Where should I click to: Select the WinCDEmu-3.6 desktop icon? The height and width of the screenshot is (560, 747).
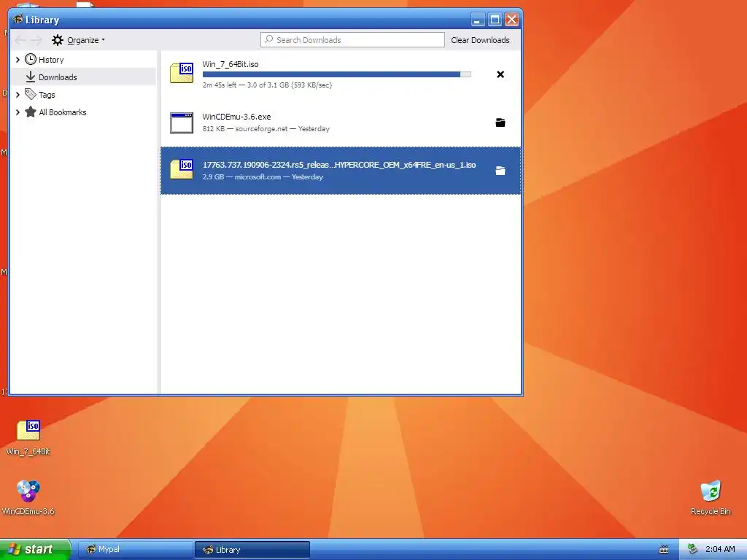click(x=28, y=497)
